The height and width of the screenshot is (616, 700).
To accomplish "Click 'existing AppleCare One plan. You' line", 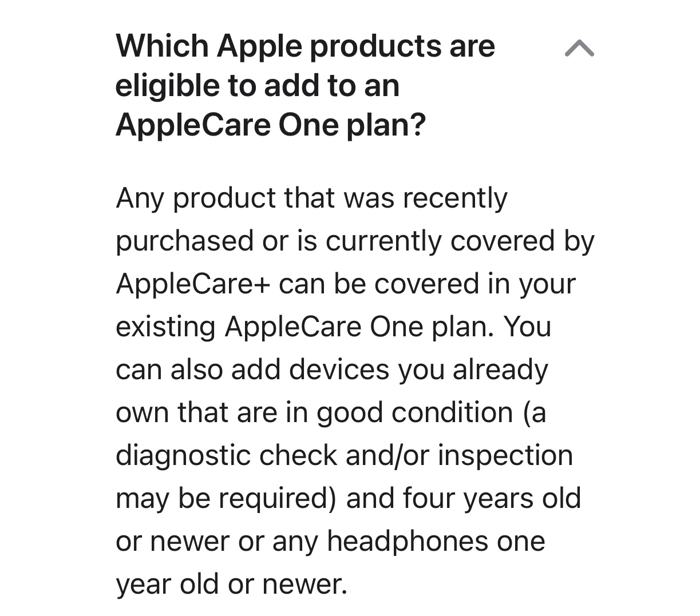I will coord(333,327).
